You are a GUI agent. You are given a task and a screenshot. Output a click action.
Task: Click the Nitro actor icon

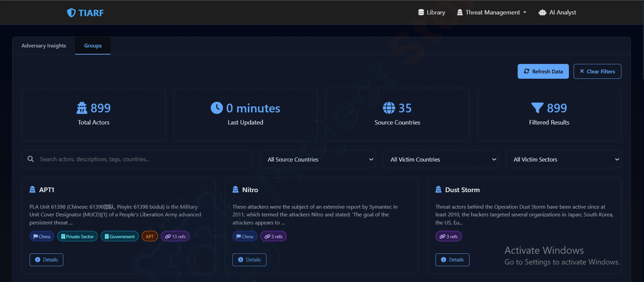click(235, 189)
